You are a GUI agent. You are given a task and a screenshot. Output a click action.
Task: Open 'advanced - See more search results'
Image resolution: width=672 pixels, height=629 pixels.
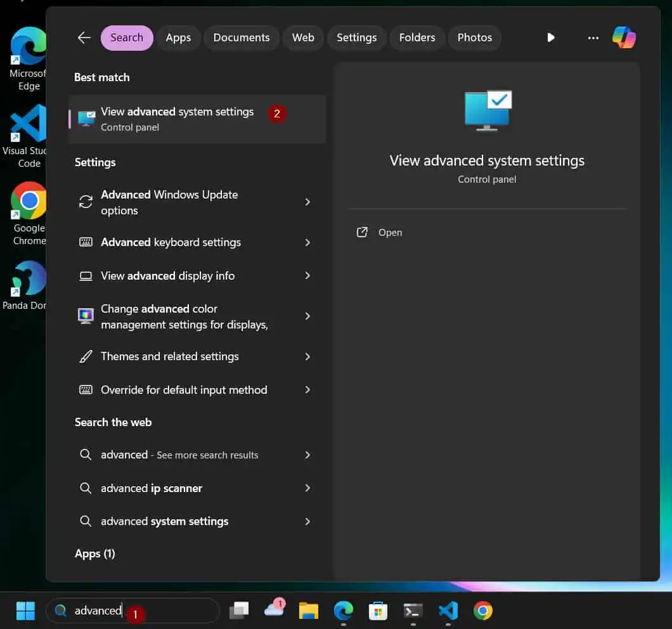(197, 455)
